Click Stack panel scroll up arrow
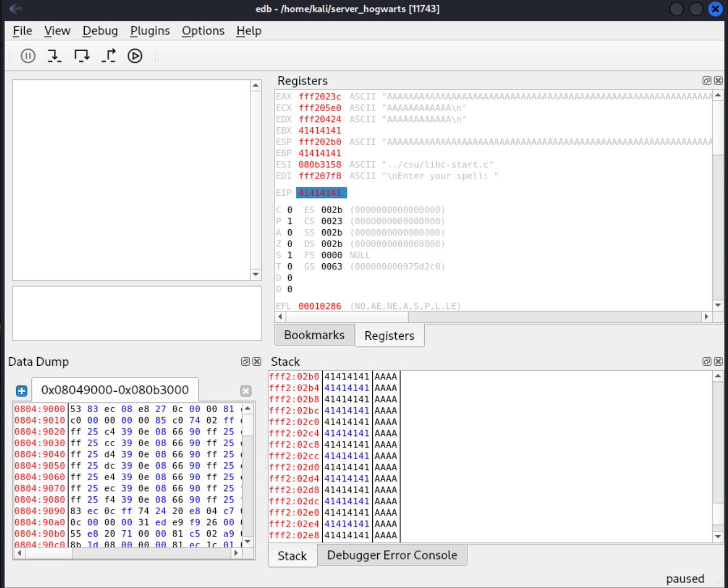728x588 pixels. [x=718, y=376]
